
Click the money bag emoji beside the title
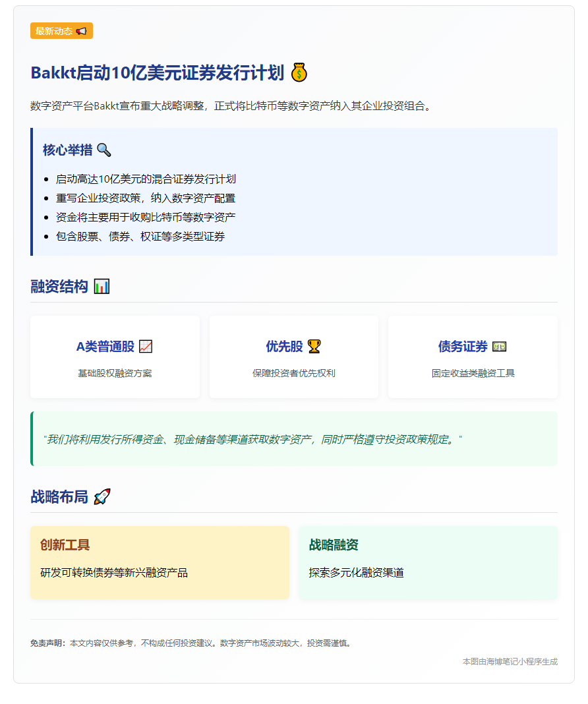(299, 73)
